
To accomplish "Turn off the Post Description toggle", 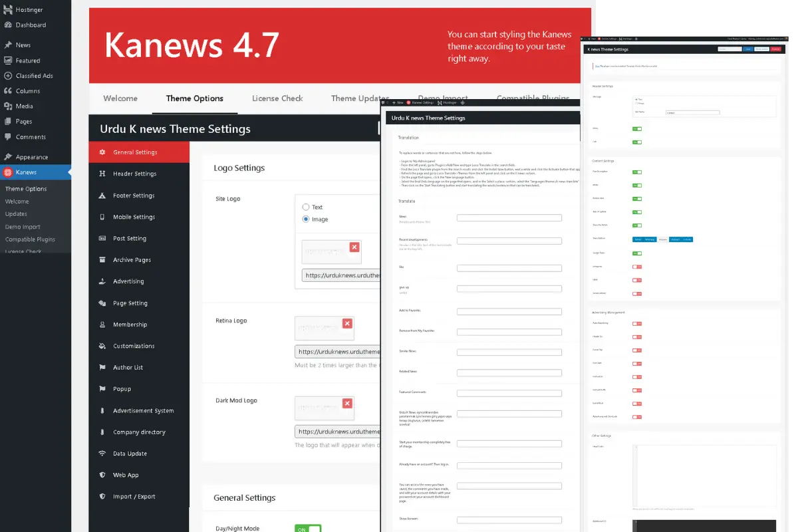I will click(x=637, y=172).
